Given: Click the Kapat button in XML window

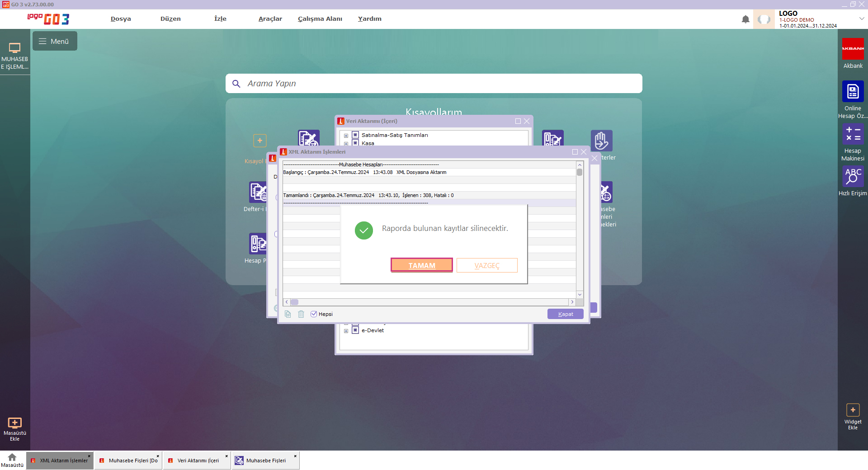Looking at the screenshot, I should click(565, 314).
